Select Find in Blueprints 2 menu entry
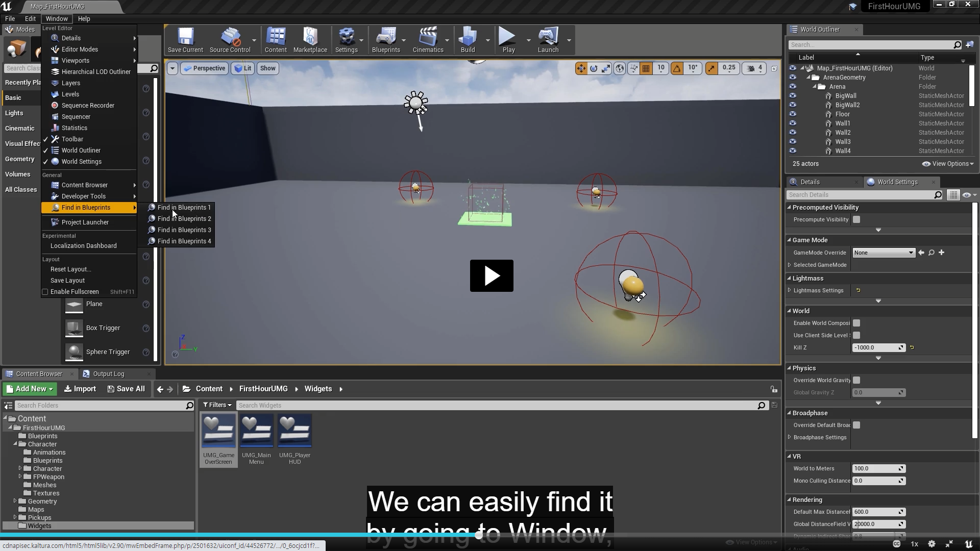The image size is (980, 551). click(x=184, y=219)
